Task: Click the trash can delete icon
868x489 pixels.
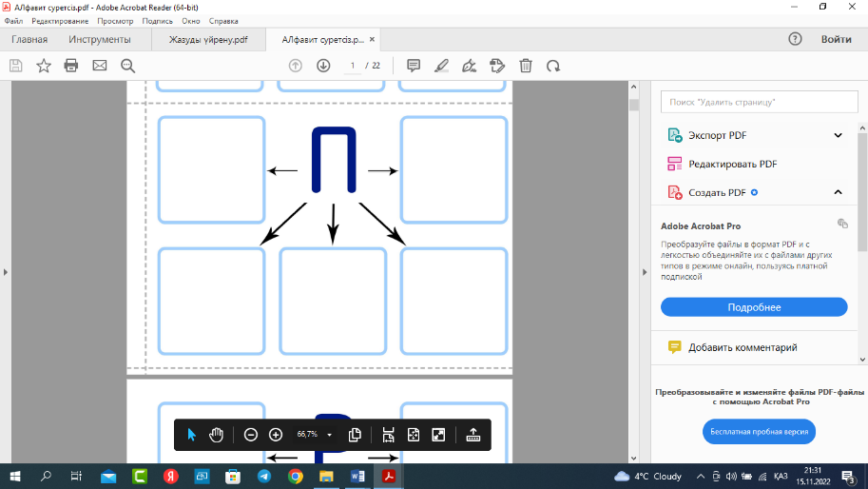Action: 526,66
